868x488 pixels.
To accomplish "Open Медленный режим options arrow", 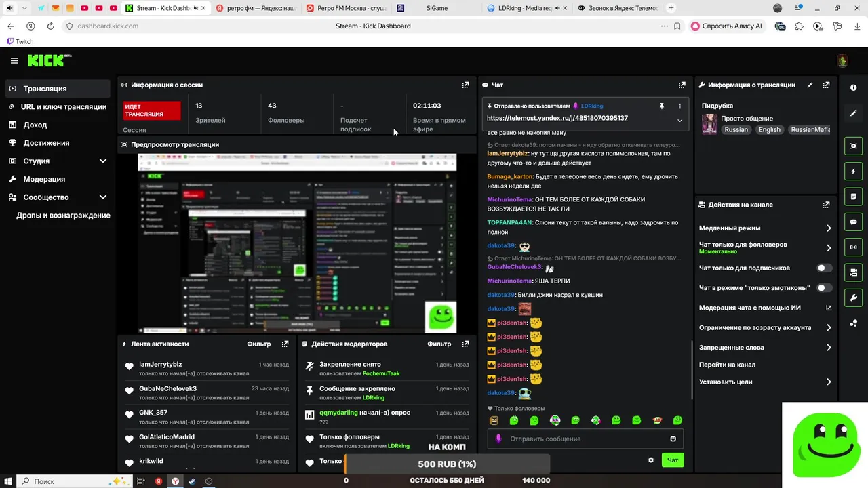I will pyautogui.click(x=829, y=228).
